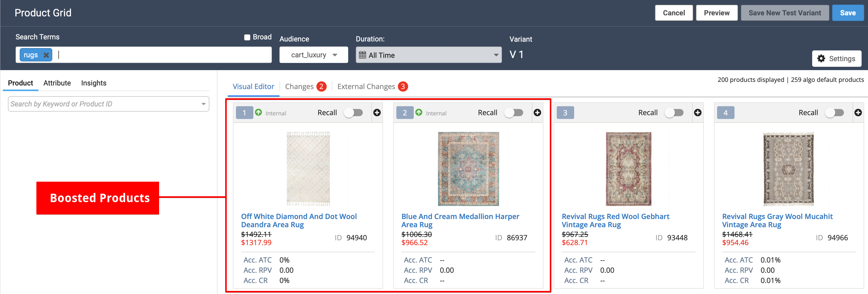868x294 pixels.
Task: Open the External Changes tab
Action: [366, 86]
